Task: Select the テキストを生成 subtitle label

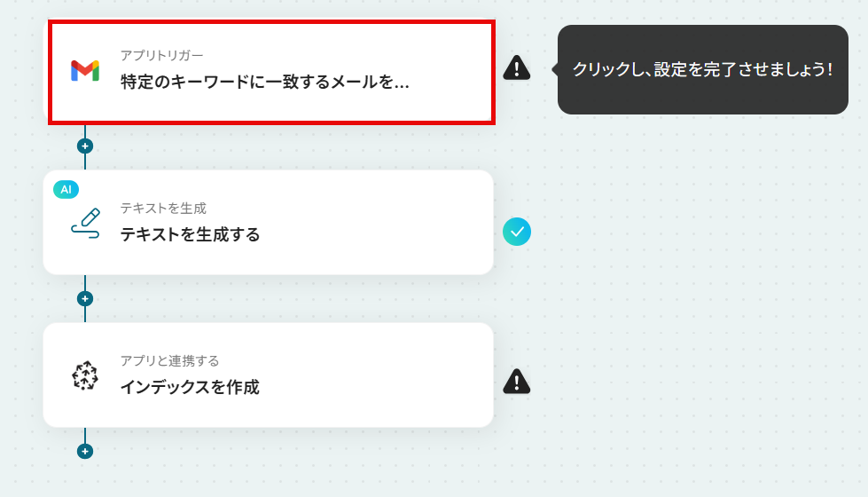Action: pyautogui.click(x=163, y=209)
